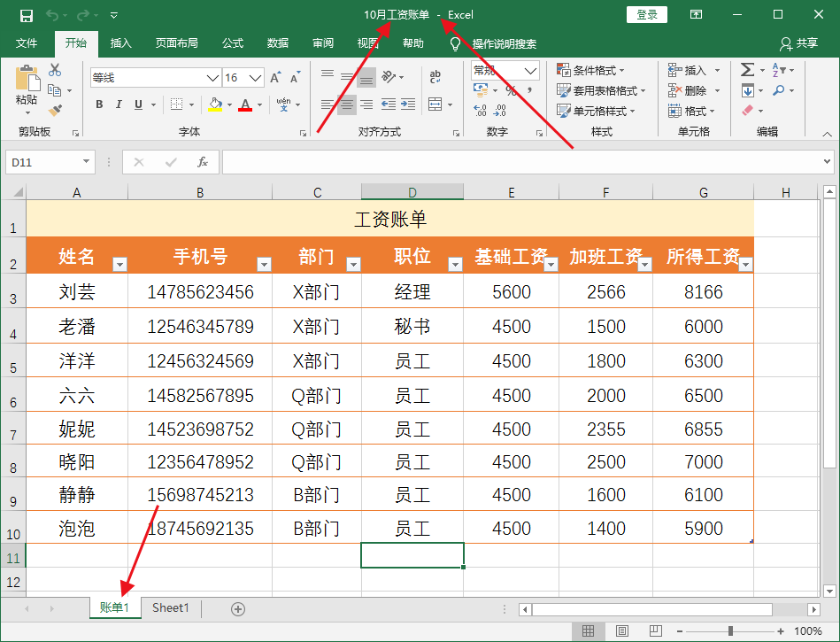Toggle italic formatting
Viewport: 840px width, 642px height.
[x=119, y=104]
